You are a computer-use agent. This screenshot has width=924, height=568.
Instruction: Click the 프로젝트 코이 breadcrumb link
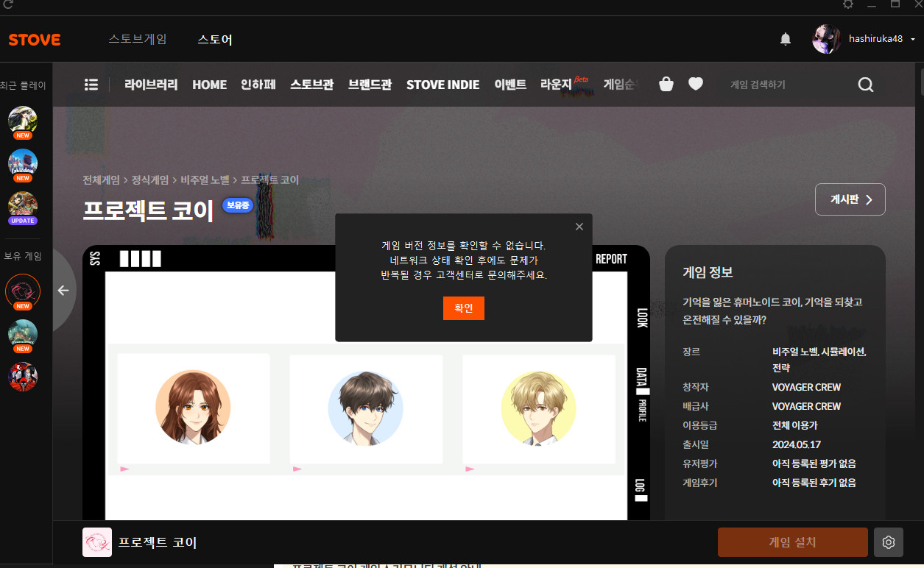pos(270,180)
